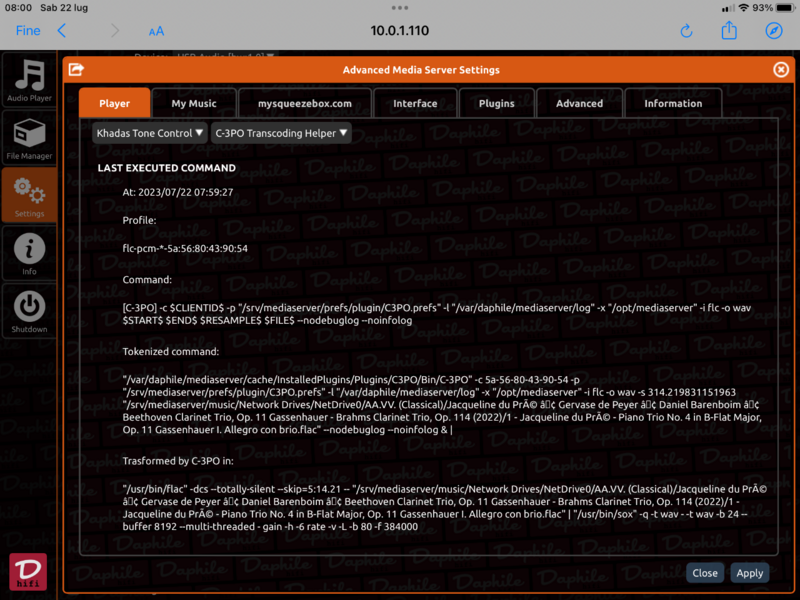Open the File Manager sidebar icon
Viewport: 800px width, 600px height.
pyautogui.click(x=29, y=137)
